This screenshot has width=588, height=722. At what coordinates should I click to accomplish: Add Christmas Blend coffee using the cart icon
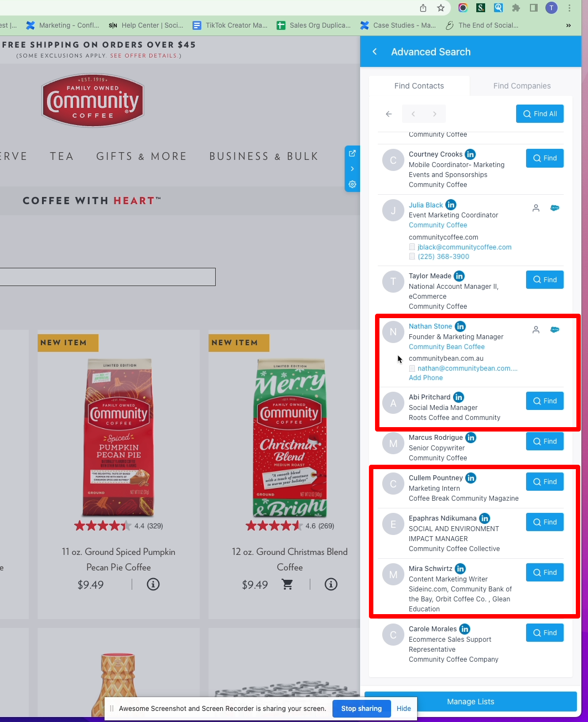[x=288, y=584]
